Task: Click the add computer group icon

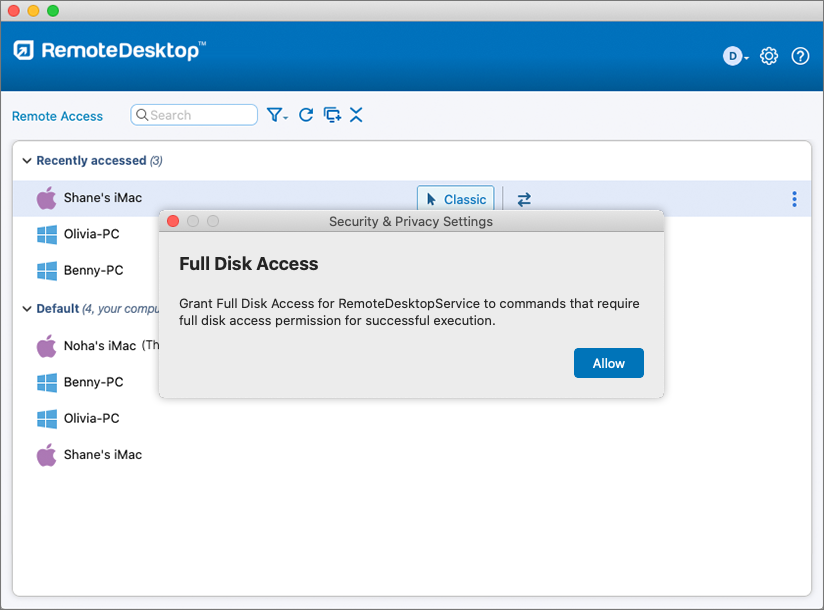Action: [x=332, y=115]
